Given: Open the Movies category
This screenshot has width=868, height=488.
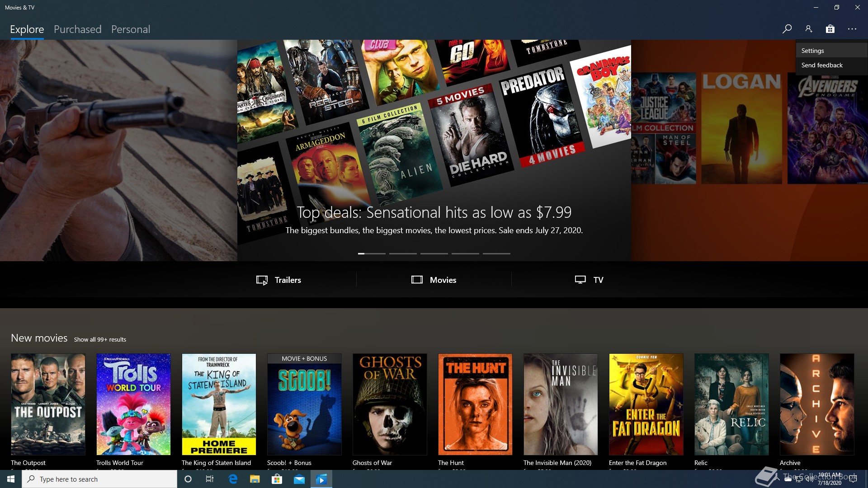Looking at the screenshot, I should (434, 280).
